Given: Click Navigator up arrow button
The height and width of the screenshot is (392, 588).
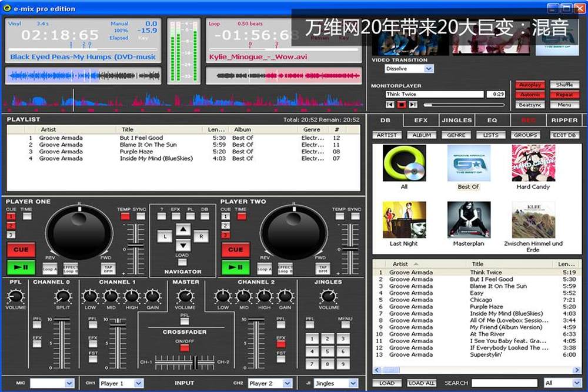Looking at the screenshot, I should click(183, 230).
